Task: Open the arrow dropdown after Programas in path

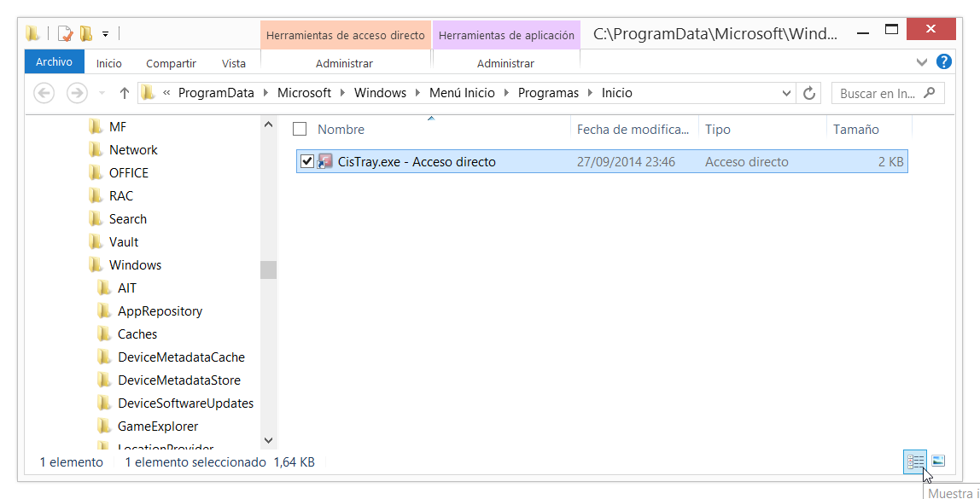Action: tap(590, 93)
